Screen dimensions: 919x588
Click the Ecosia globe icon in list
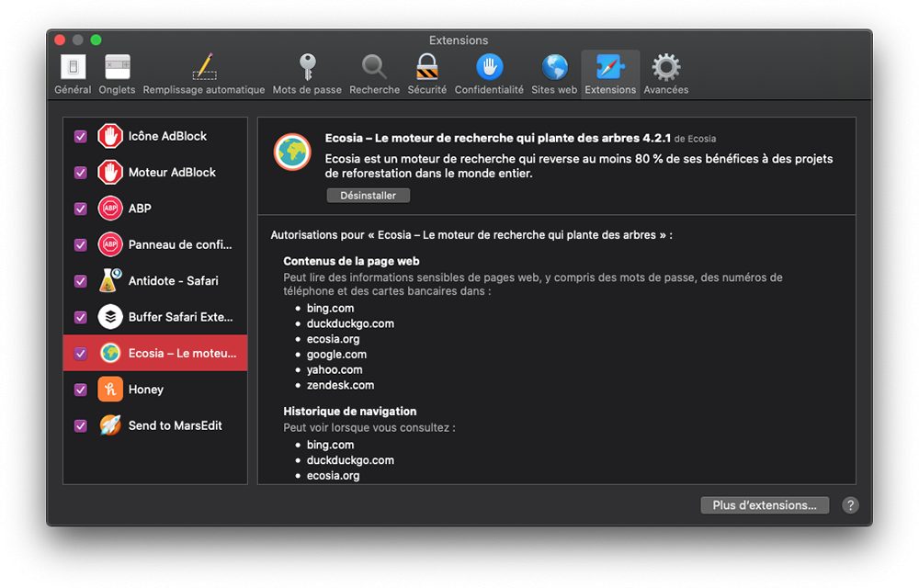coord(110,353)
